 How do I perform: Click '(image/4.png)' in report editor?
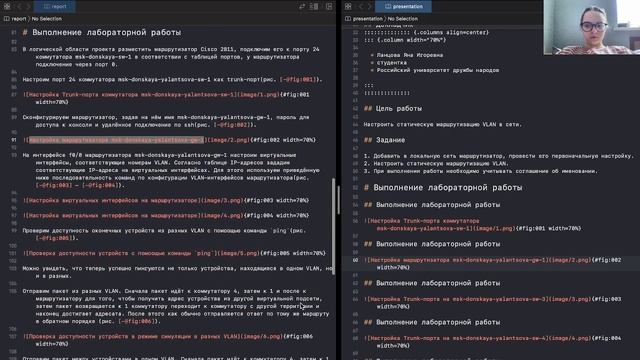click(222, 216)
